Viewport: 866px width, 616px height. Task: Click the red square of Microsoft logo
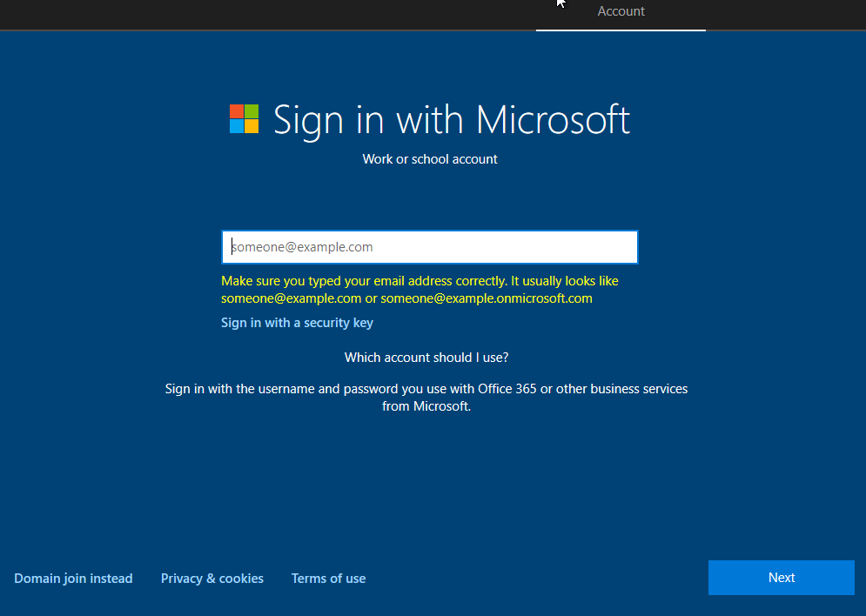(237, 111)
